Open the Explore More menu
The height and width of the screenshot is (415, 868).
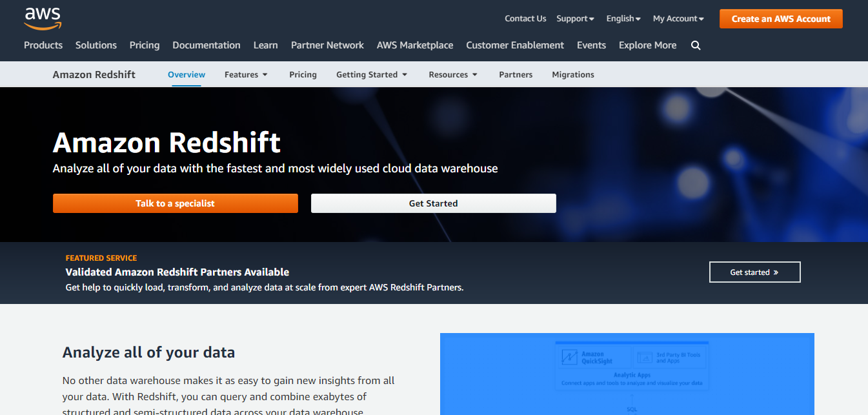point(647,45)
